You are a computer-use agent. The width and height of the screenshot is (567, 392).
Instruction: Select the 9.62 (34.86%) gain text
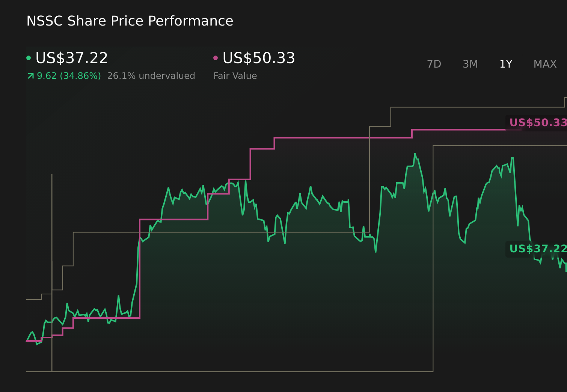click(69, 76)
